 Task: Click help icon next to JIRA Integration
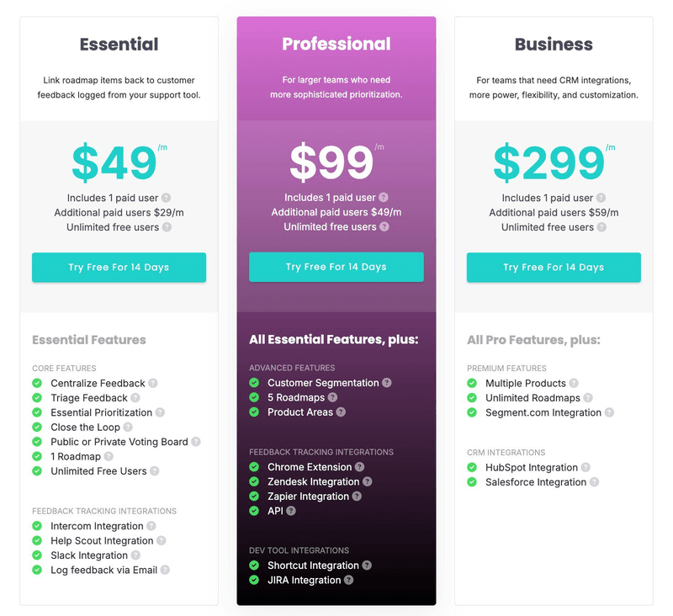[x=348, y=580]
